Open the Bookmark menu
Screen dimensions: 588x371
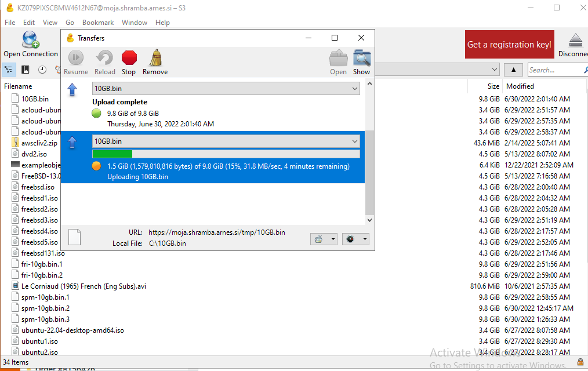(98, 22)
